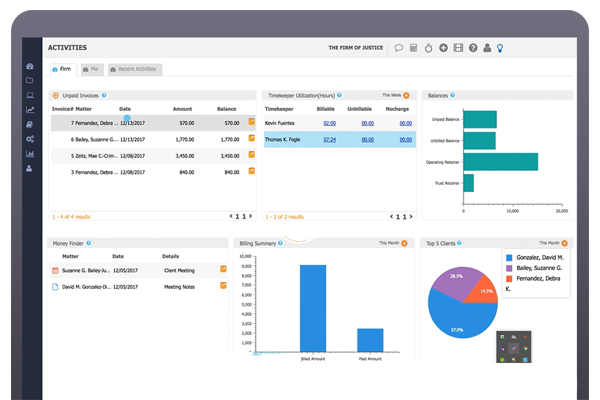The height and width of the screenshot is (400, 600).
Task: Select the Client Meeting details entry
Action: (x=179, y=271)
